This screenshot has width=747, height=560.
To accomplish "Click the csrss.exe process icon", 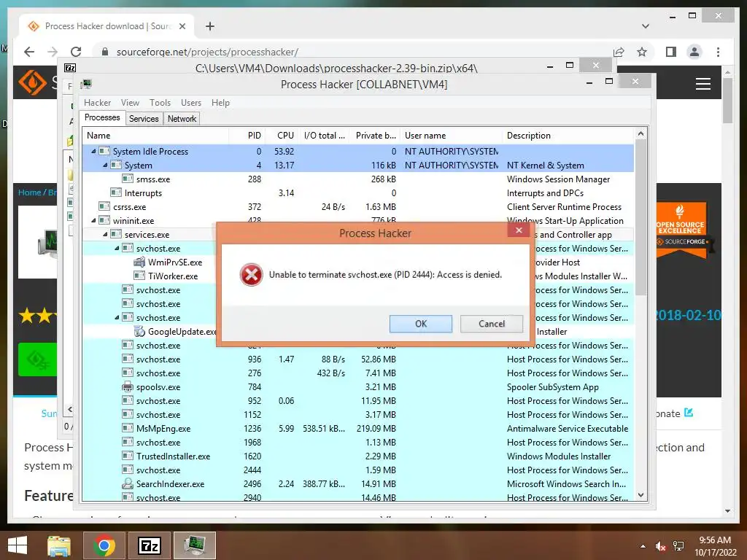I will (104, 206).
